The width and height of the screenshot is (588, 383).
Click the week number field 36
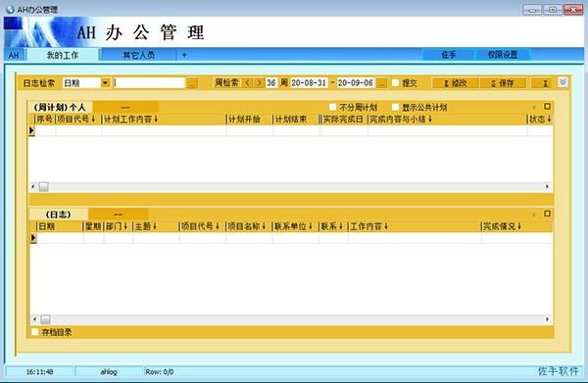point(271,83)
